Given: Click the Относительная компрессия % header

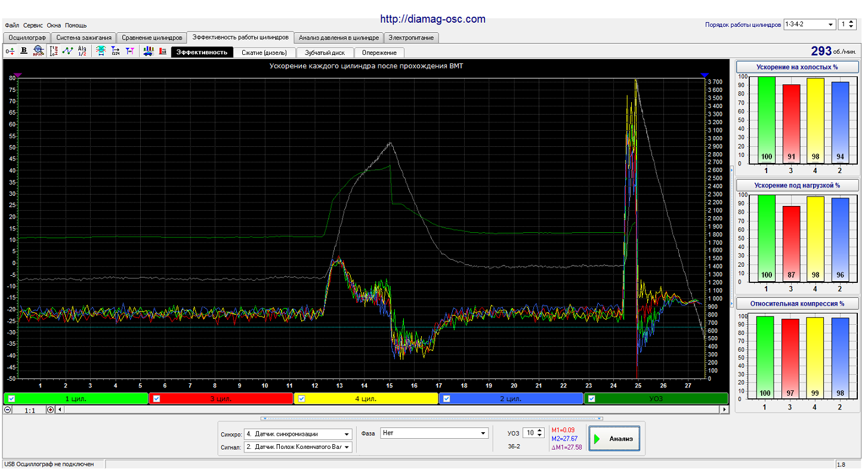Looking at the screenshot, I should (797, 303).
